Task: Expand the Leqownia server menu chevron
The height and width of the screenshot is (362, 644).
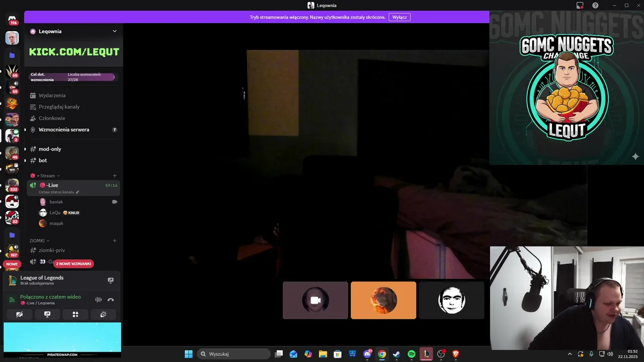Action: [115, 31]
